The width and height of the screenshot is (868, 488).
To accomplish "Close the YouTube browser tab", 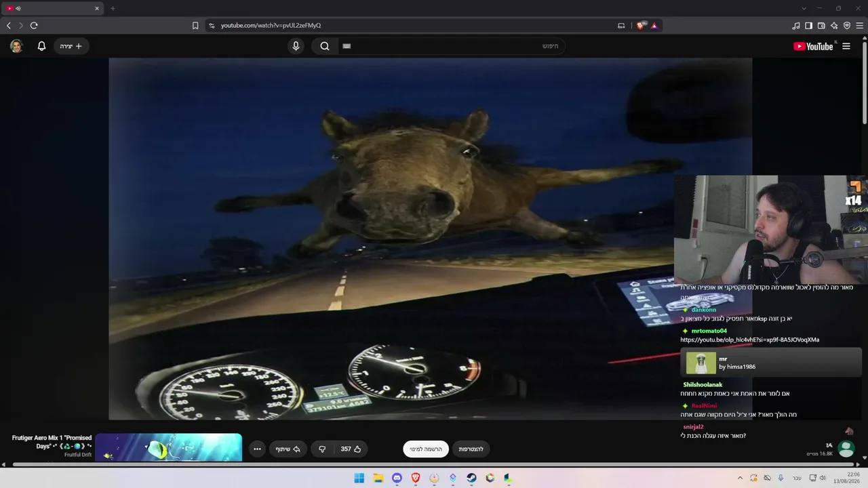I will click(x=97, y=8).
